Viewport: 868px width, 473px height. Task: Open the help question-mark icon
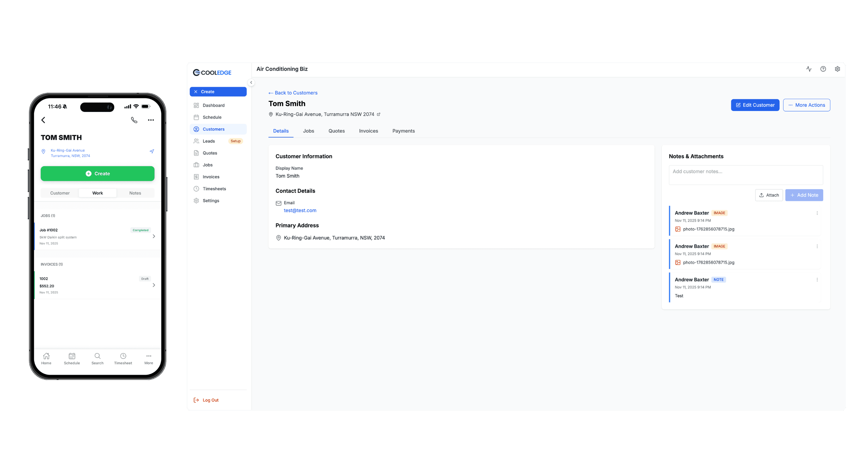[x=823, y=69]
